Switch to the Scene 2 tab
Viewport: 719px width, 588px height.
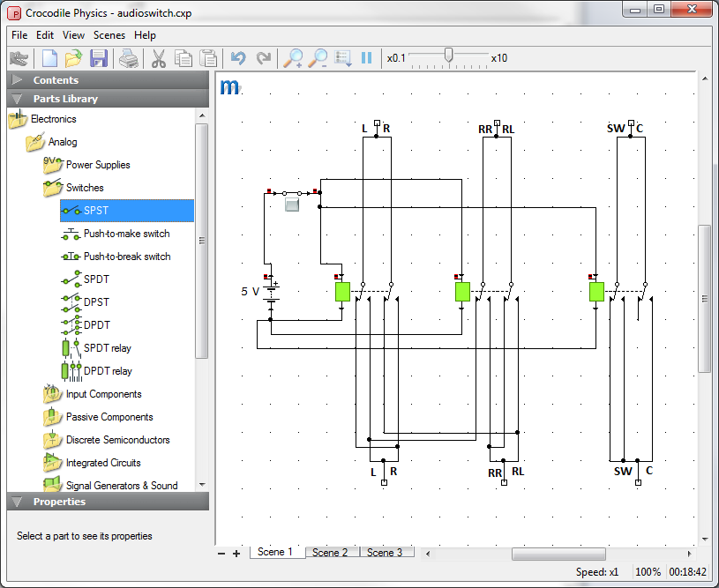[331, 553]
